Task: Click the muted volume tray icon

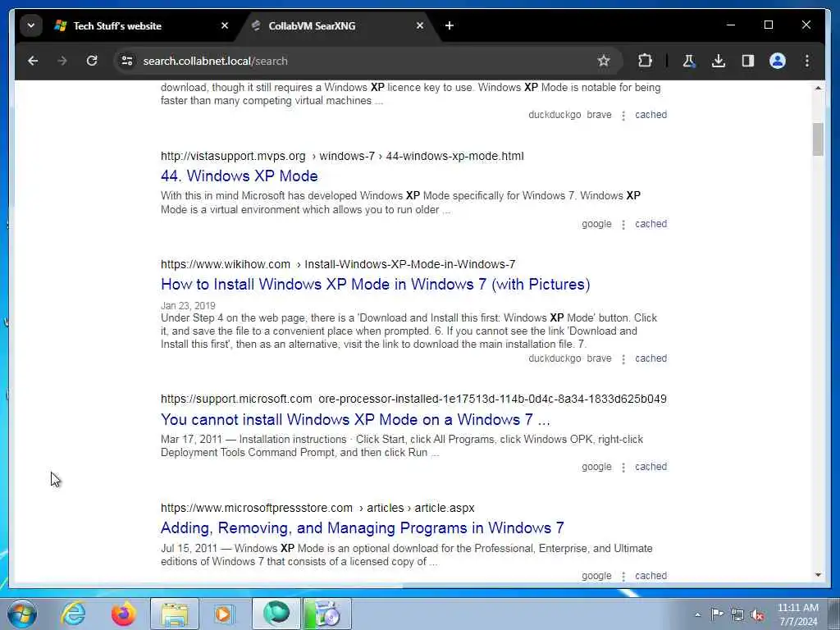Action: (x=757, y=614)
